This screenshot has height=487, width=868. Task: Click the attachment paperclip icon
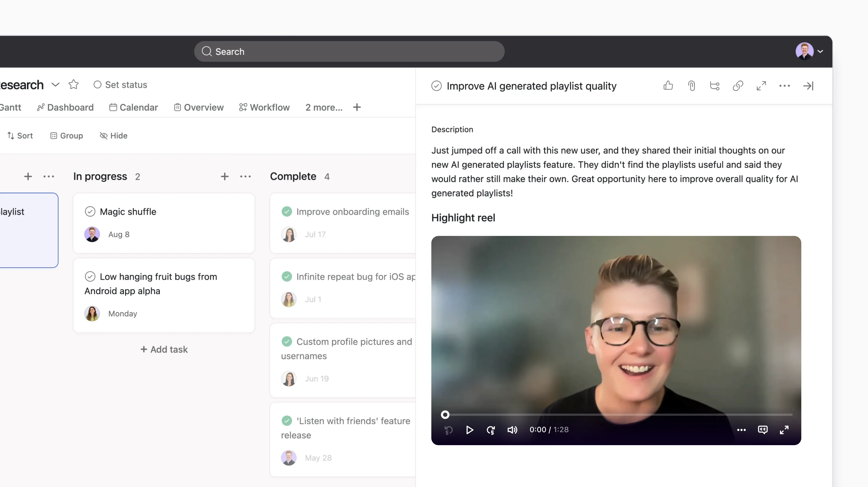(691, 86)
